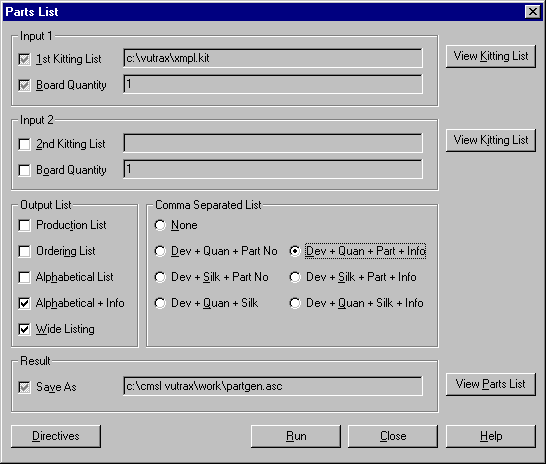Choose Dev + Silk + Part + Info format
Image resolution: width=546 pixels, height=464 pixels.
[295, 277]
